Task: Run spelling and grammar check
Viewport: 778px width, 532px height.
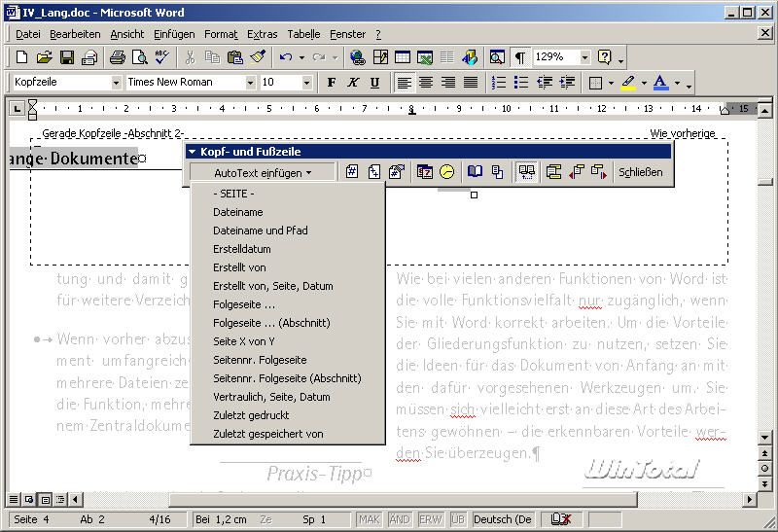Action: tap(162, 57)
